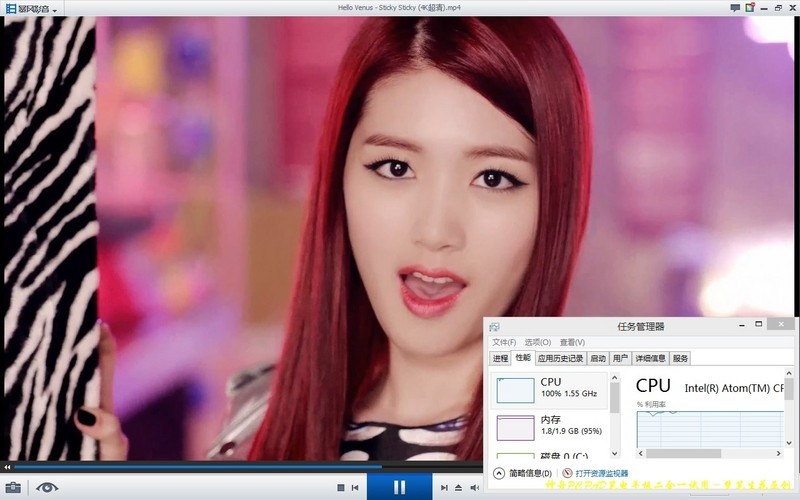Open 打开资源监视器 link
Screen dimensions: 800x500
tap(595, 473)
